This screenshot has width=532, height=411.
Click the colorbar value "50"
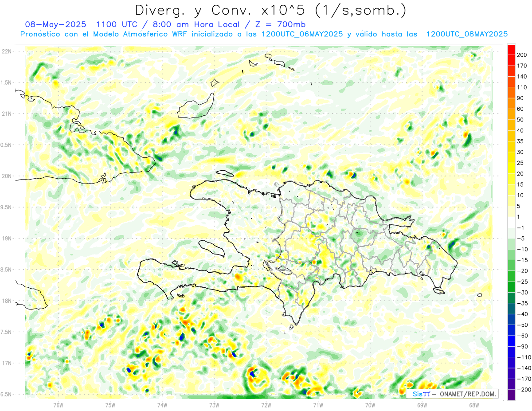(521, 120)
